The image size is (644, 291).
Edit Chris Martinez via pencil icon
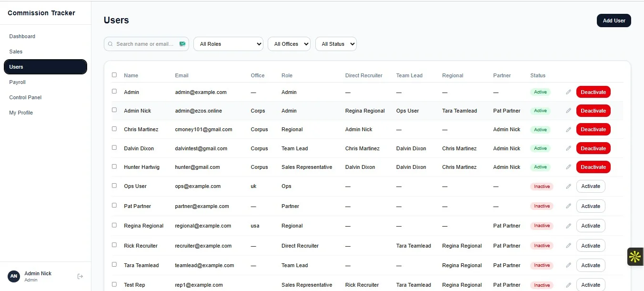click(568, 129)
